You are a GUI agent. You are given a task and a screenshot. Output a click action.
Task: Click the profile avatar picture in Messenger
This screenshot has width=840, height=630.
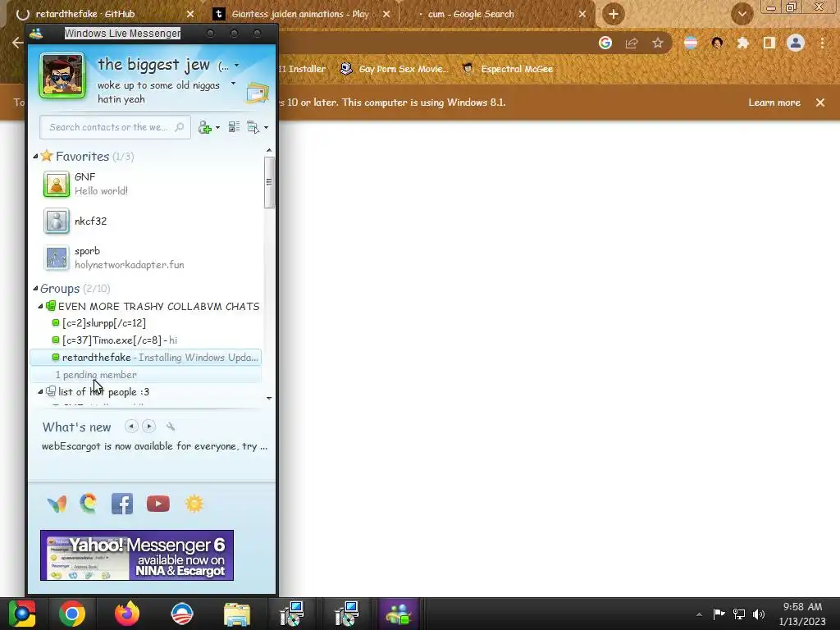point(62,75)
